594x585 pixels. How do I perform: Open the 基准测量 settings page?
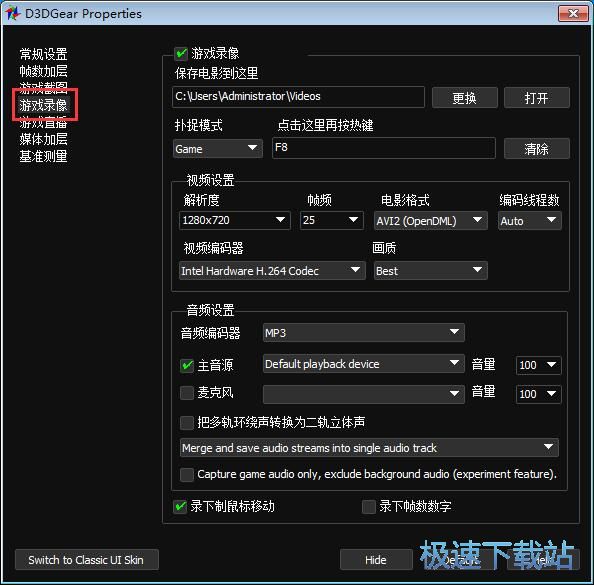43,156
